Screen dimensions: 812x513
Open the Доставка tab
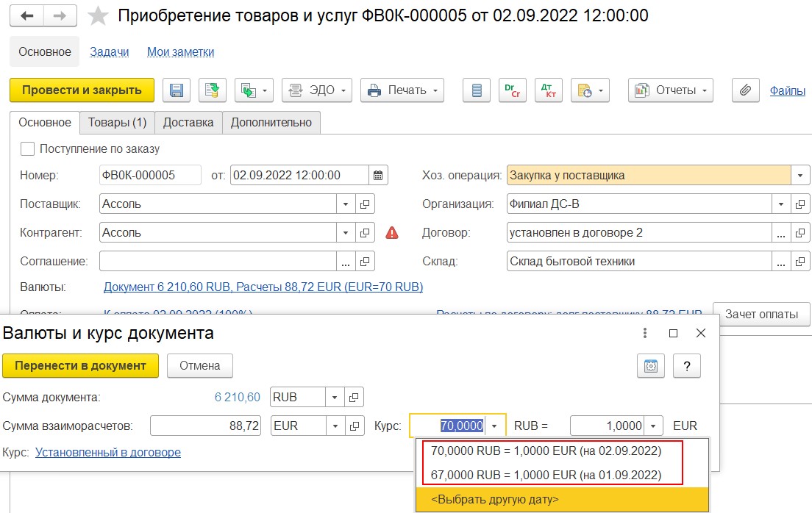pos(188,123)
